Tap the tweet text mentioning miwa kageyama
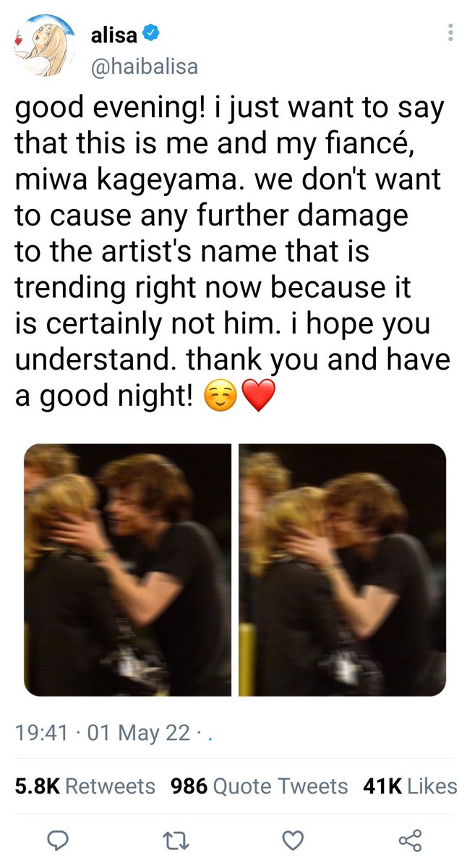This screenshot has height=868, width=467. coord(233,252)
